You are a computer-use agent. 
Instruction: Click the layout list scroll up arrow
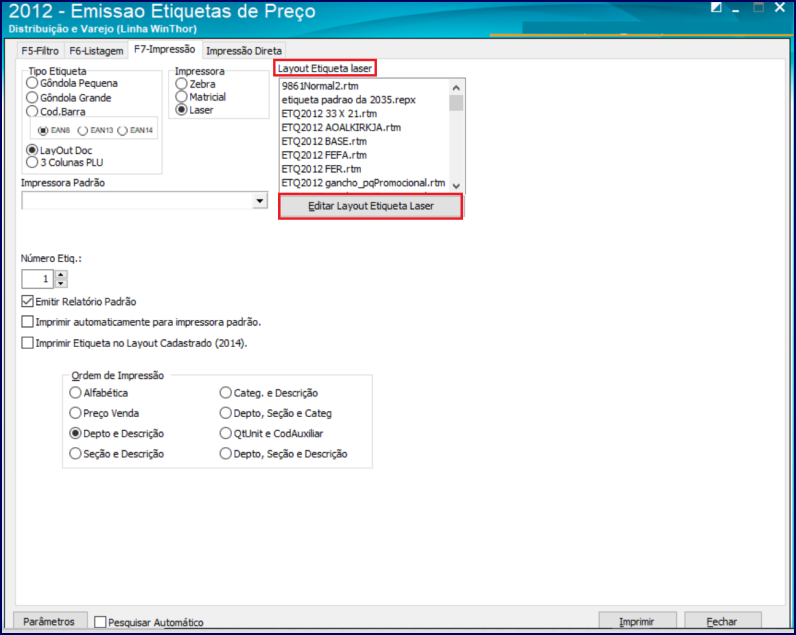pos(456,87)
